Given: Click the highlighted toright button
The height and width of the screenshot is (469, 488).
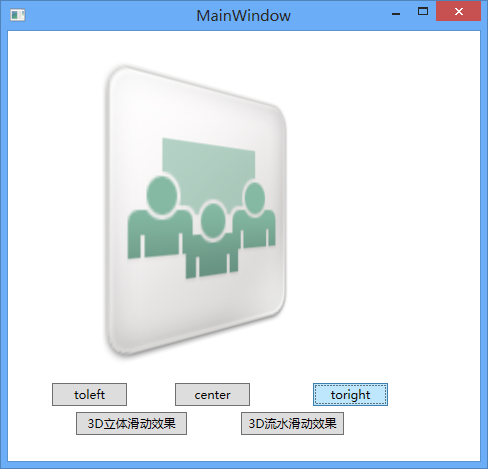Looking at the screenshot, I should [x=350, y=394].
